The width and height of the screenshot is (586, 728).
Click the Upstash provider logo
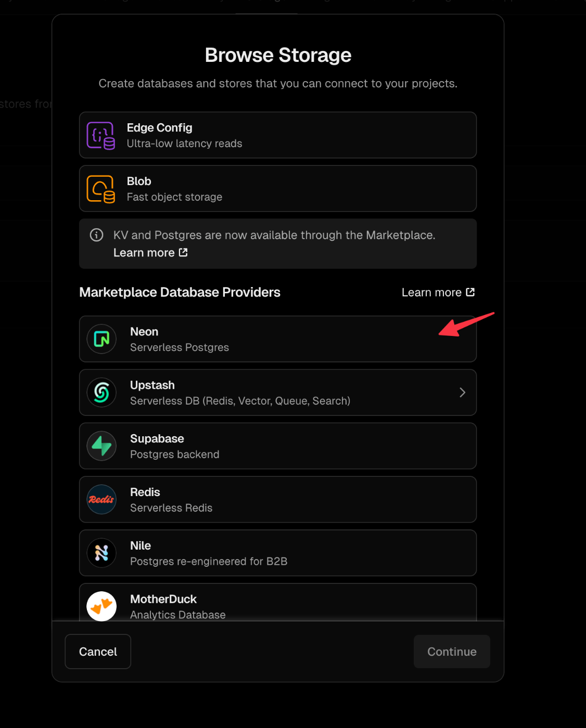[101, 393]
